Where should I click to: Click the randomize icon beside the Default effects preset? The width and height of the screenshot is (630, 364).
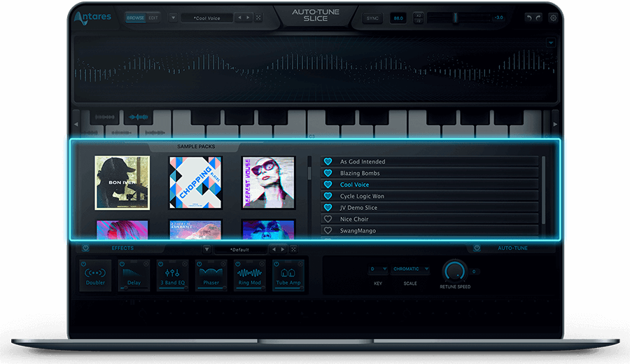(293, 249)
